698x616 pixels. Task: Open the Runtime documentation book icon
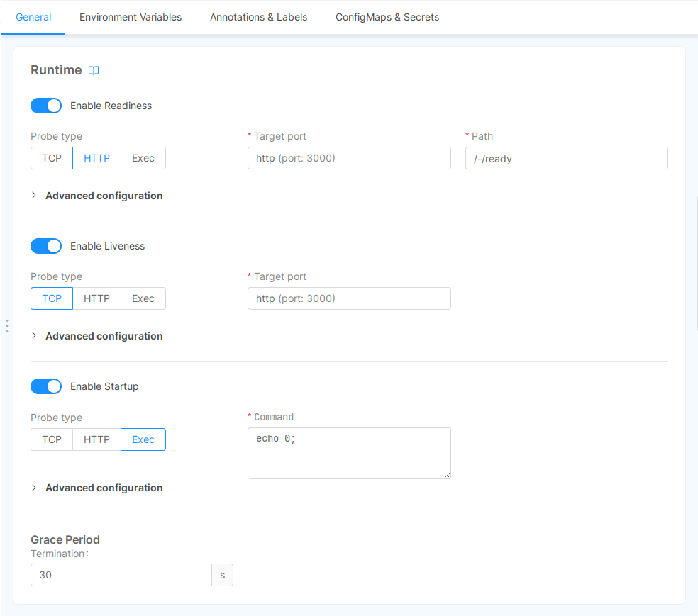(x=94, y=70)
